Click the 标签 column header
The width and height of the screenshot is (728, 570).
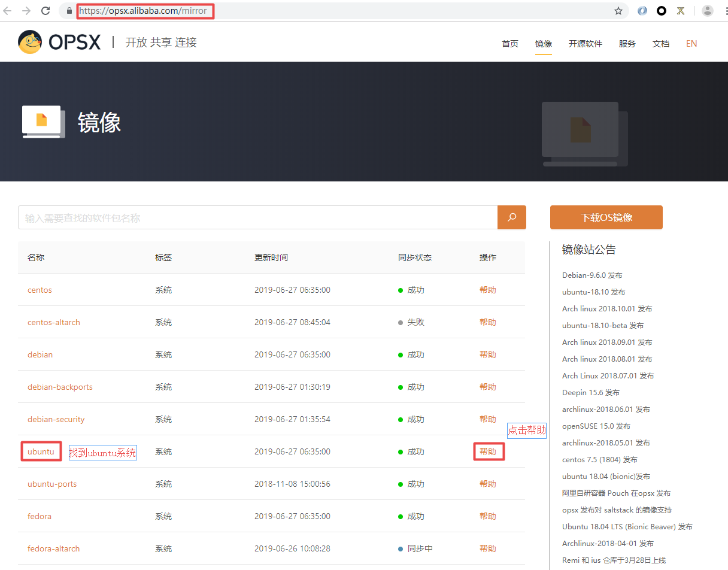tap(163, 257)
